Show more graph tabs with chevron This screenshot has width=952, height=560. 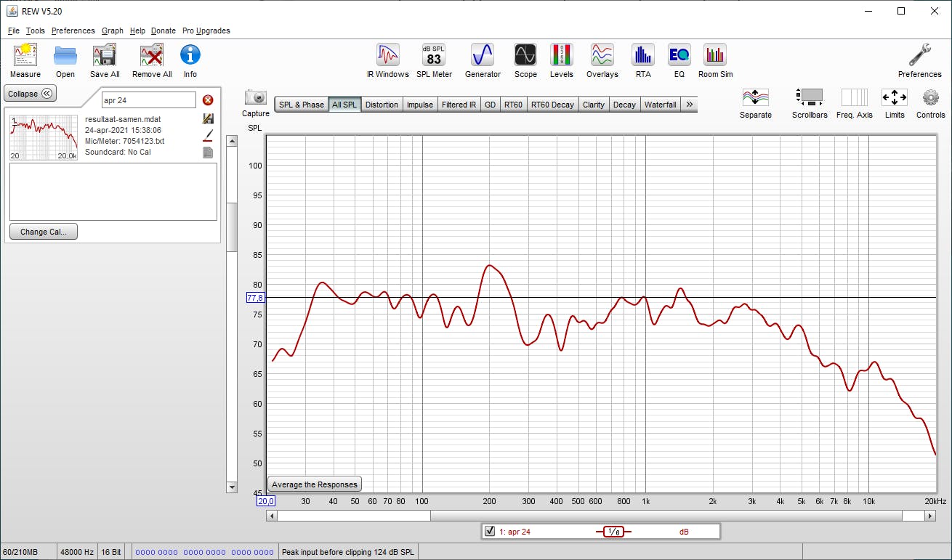click(689, 105)
